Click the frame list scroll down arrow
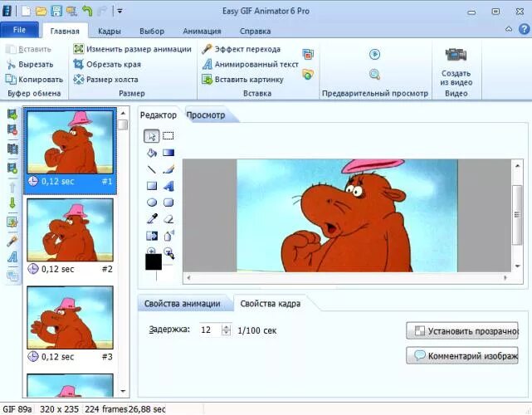532x415 pixels. tap(123, 391)
